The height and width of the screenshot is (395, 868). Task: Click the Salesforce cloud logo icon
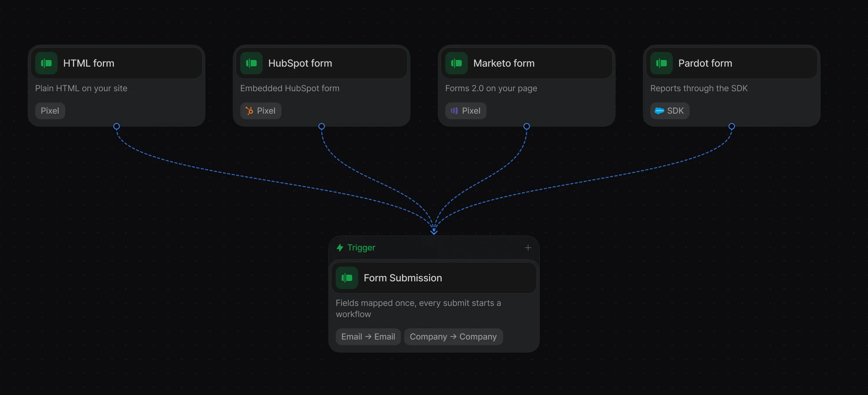click(659, 111)
